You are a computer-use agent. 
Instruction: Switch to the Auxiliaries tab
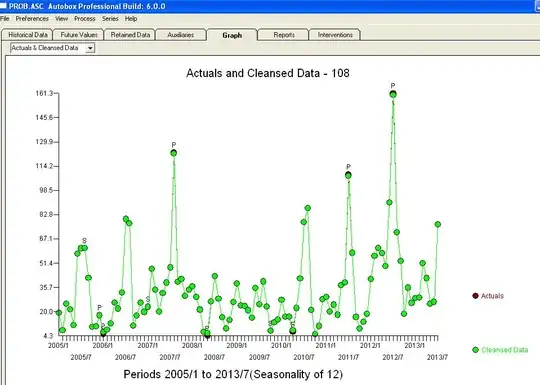pyautogui.click(x=181, y=35)
